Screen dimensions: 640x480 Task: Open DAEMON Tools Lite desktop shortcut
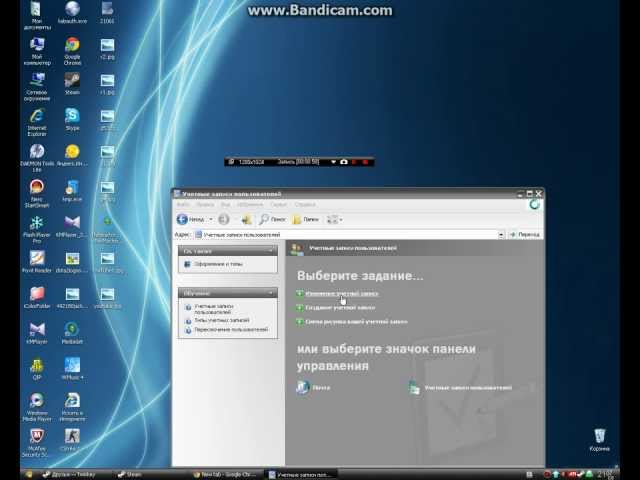[37, 158]
